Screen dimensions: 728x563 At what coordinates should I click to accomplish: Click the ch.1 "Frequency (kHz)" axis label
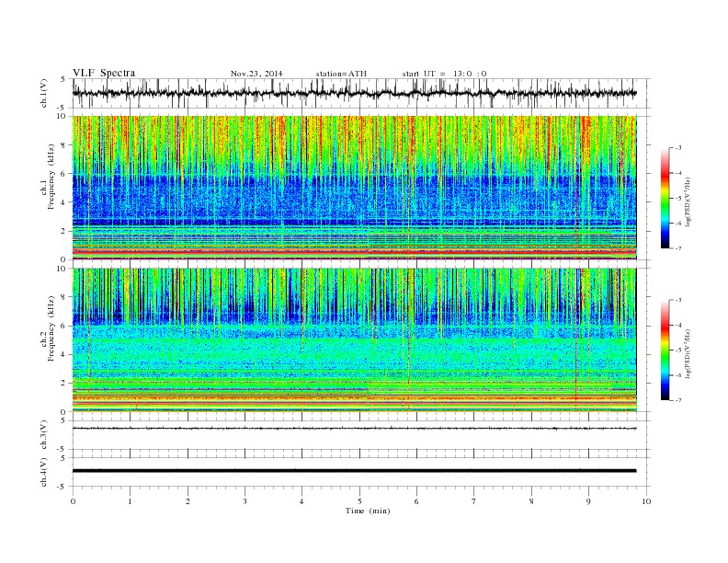pos(51,177)
